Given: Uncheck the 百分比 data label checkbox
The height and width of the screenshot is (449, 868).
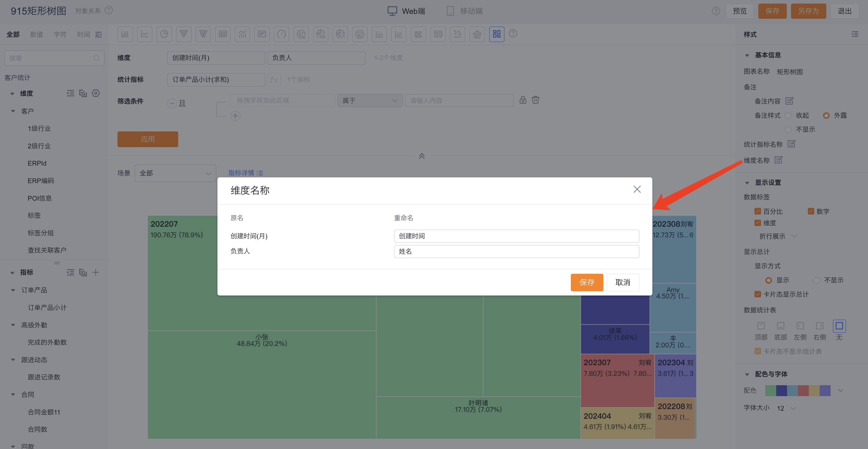Looking at the screenshot, I should (758, 211).
